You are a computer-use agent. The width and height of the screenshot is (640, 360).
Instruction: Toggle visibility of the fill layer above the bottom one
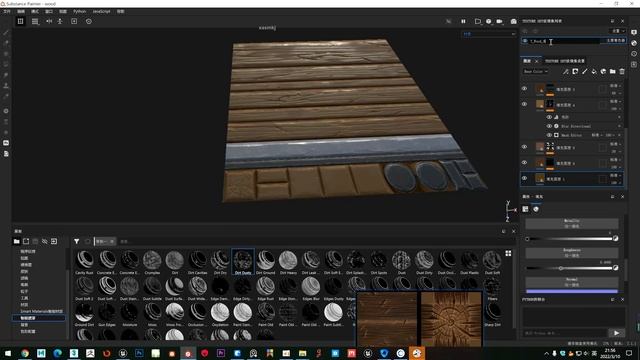point(524,162)
